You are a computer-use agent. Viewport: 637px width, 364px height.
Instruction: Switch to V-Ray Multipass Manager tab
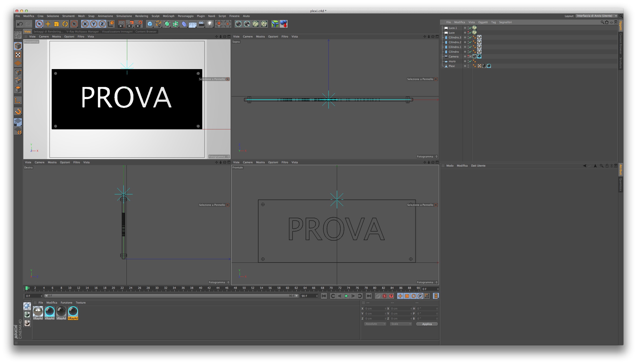(x=82, y=31)
